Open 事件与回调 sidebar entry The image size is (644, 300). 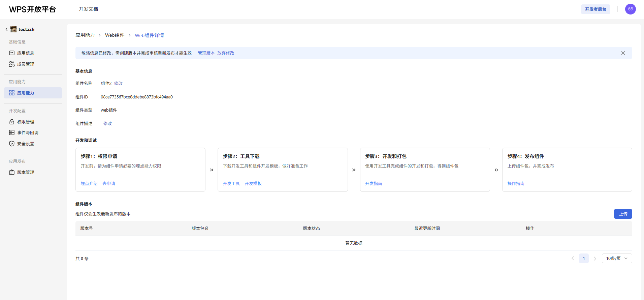33,132
